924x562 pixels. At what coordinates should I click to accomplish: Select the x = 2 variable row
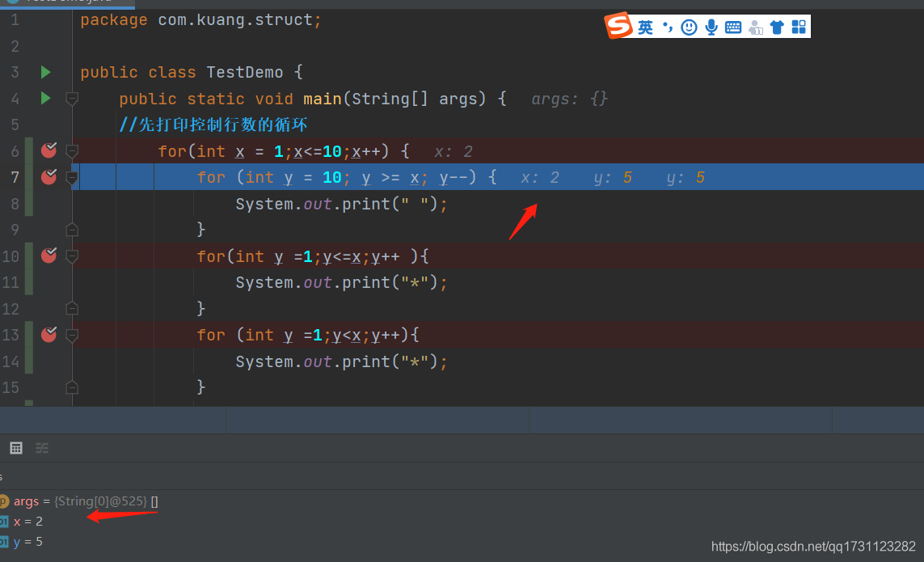click(x=22, y=522)
